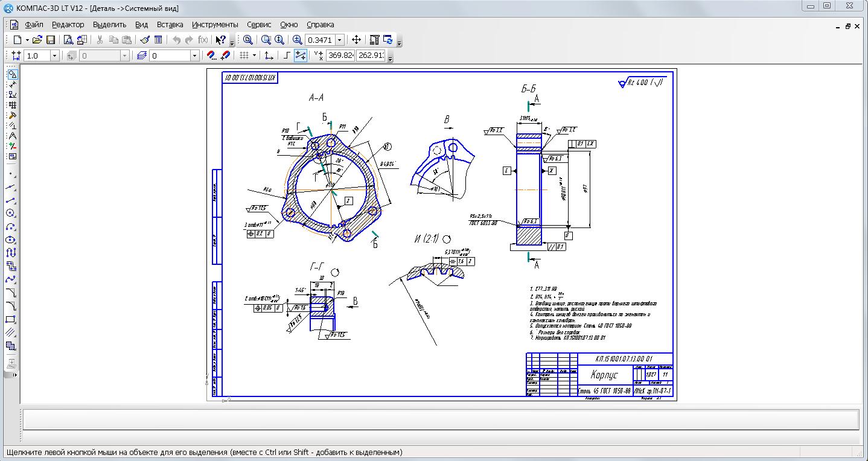Save the drawing with floppy disk icon
Viewport: 868px width, 461px height.
point(51,40)
